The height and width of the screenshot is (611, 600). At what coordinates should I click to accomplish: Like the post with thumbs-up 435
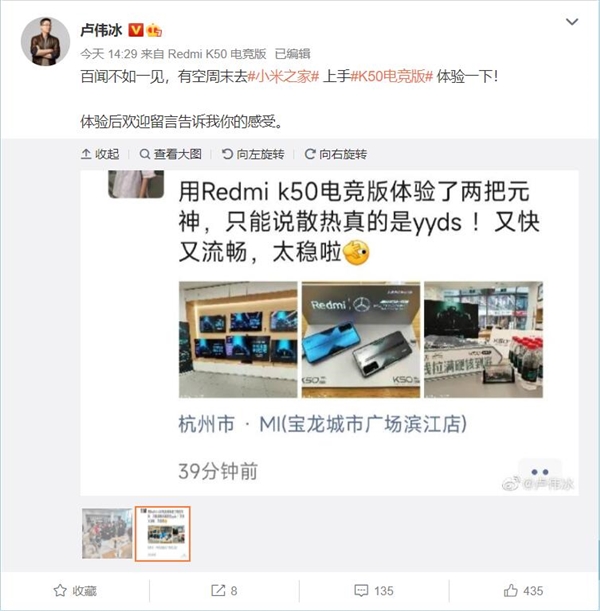[x=523, y=591]
